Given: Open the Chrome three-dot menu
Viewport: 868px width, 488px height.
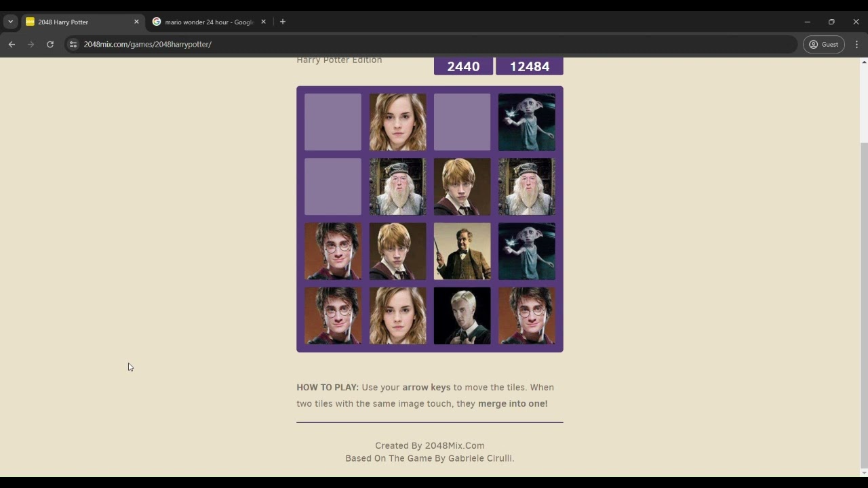Looking at the screenshot, I should coord(856,44).
